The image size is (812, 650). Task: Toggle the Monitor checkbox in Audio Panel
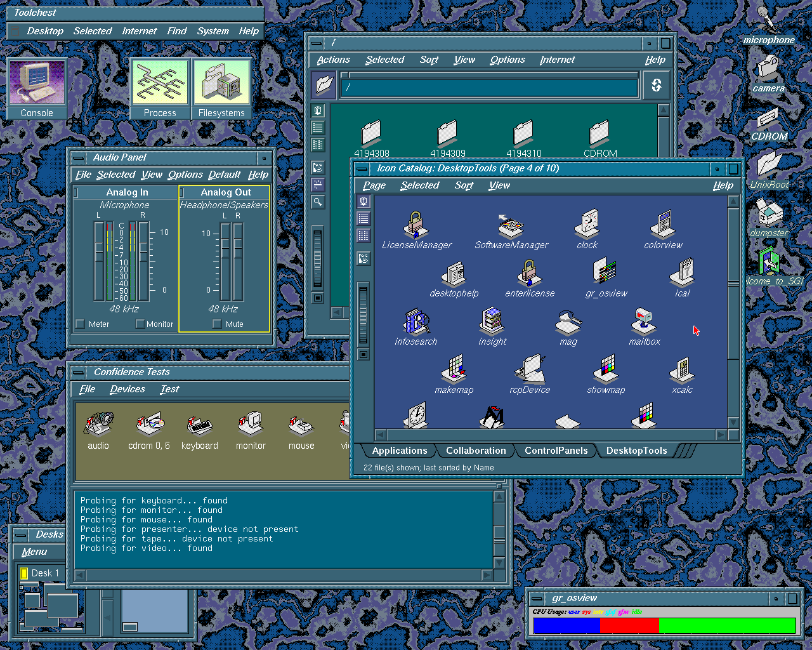140,324
